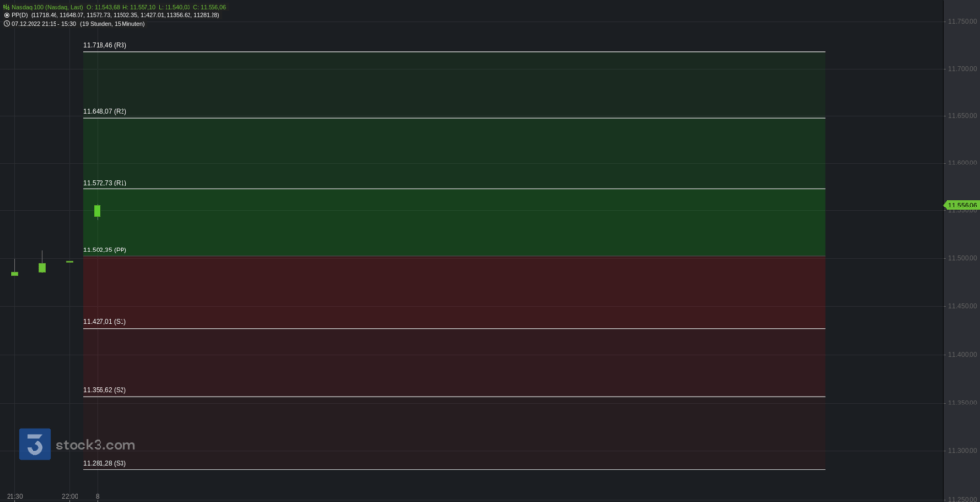Click the clock icon beside the date range
This screenshot has width=980, height=502.
tap(7, 23)
